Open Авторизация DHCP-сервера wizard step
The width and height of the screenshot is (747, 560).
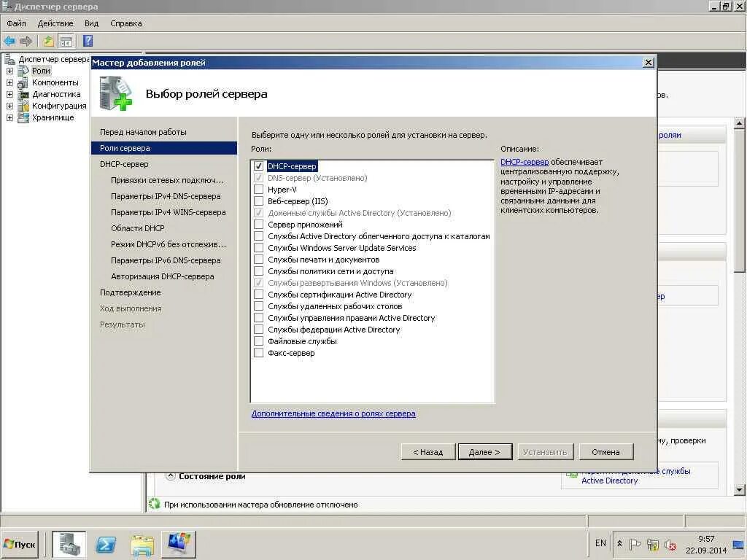coord(163,276)
